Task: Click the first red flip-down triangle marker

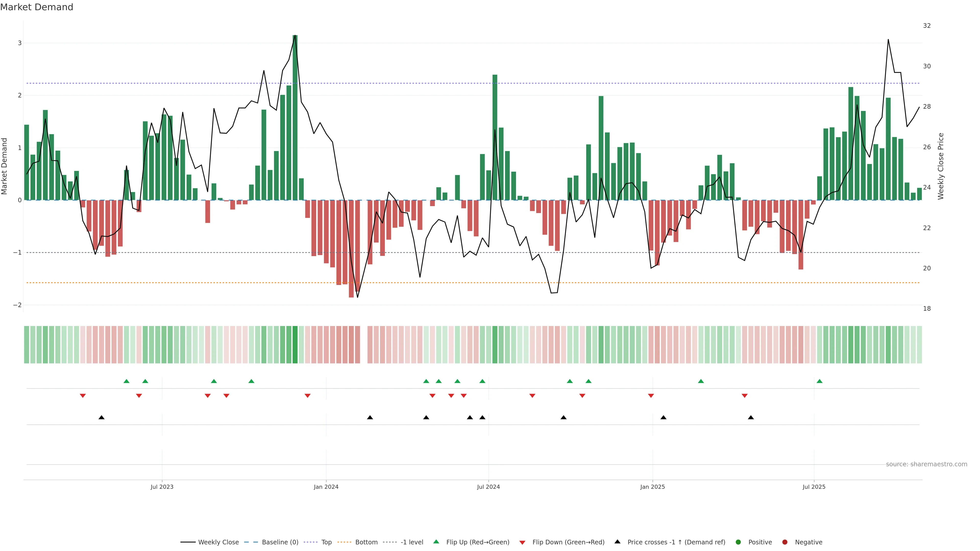Action: [82, 396]
